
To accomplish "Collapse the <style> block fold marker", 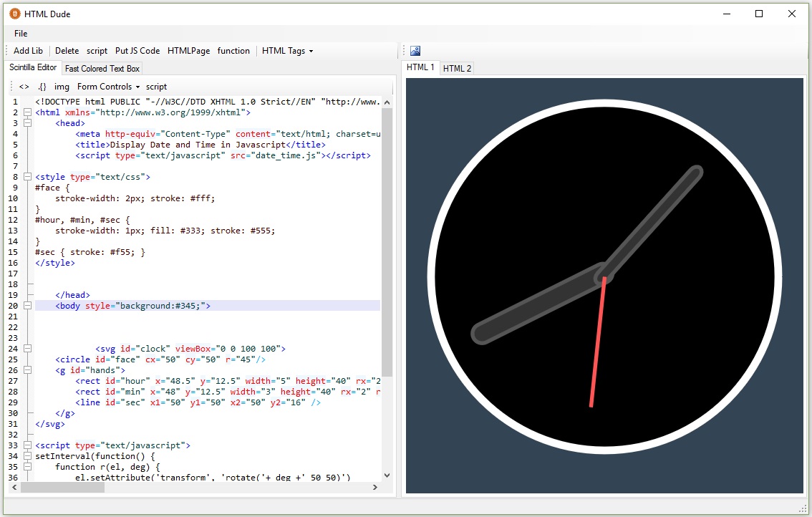I will pyautogui.click(x=27, y=177).
